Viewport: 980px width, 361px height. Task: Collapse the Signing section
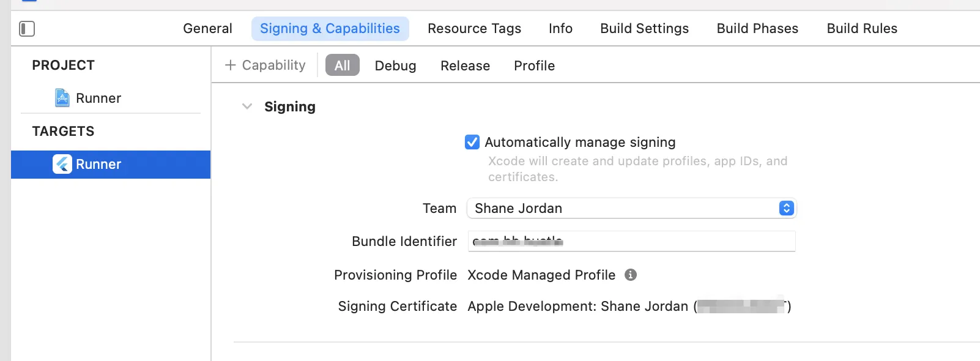[247, 106]
